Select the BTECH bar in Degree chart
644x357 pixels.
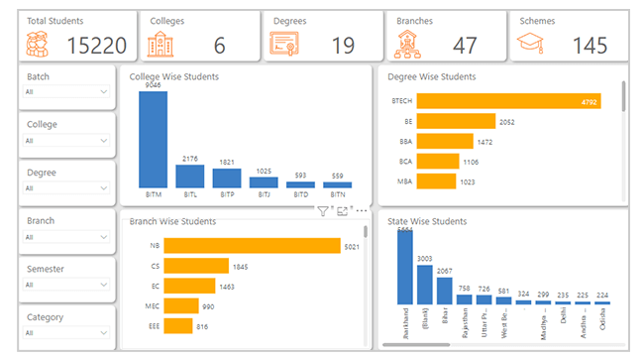[509, 101]
